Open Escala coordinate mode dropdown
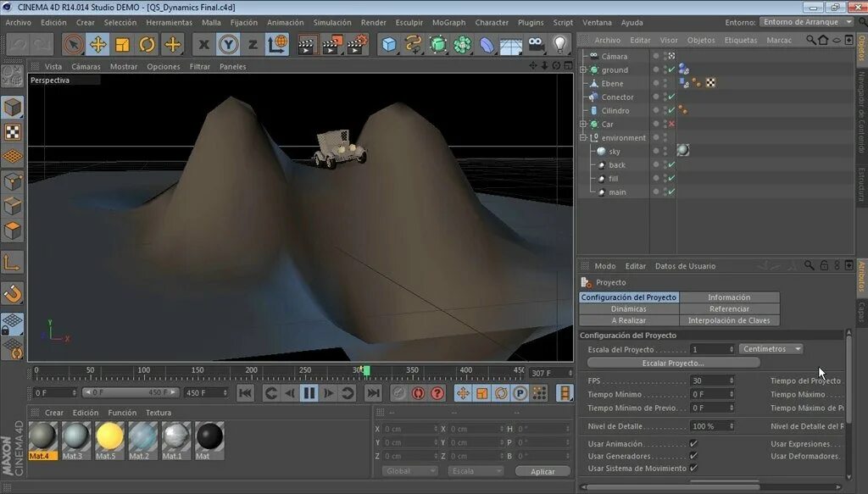 (476, 471)
